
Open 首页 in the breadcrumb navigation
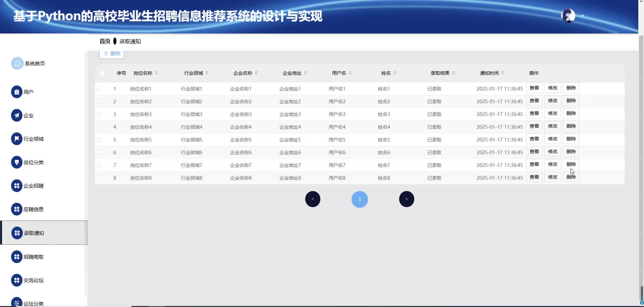coord(104,41)
